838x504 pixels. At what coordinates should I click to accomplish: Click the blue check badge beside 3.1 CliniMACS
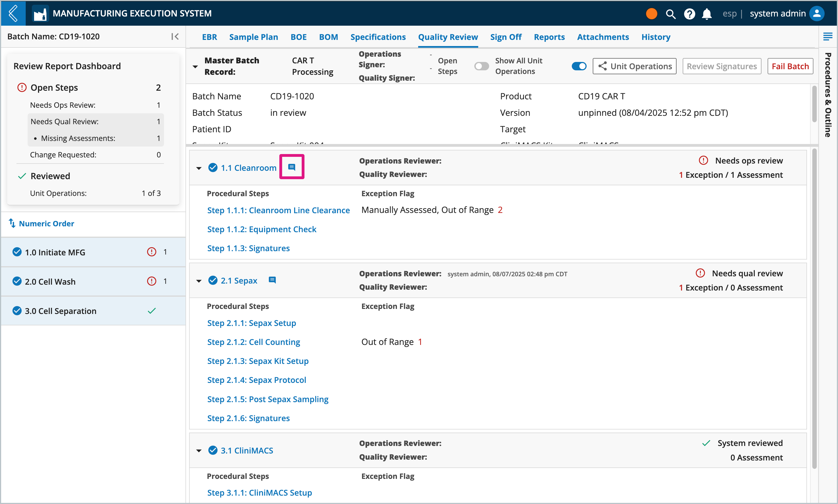[x=213, y=450]
